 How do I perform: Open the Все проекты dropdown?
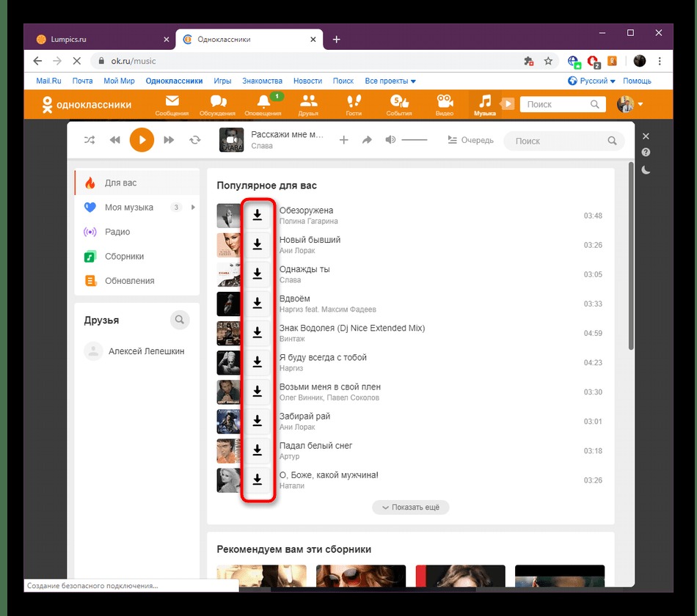click(x=390, y=81)
